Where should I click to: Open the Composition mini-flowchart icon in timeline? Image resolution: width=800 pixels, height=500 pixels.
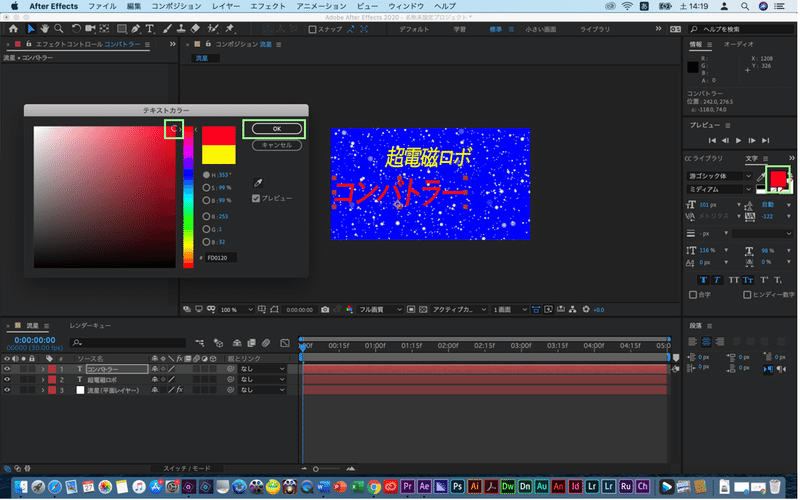point(199,343)
